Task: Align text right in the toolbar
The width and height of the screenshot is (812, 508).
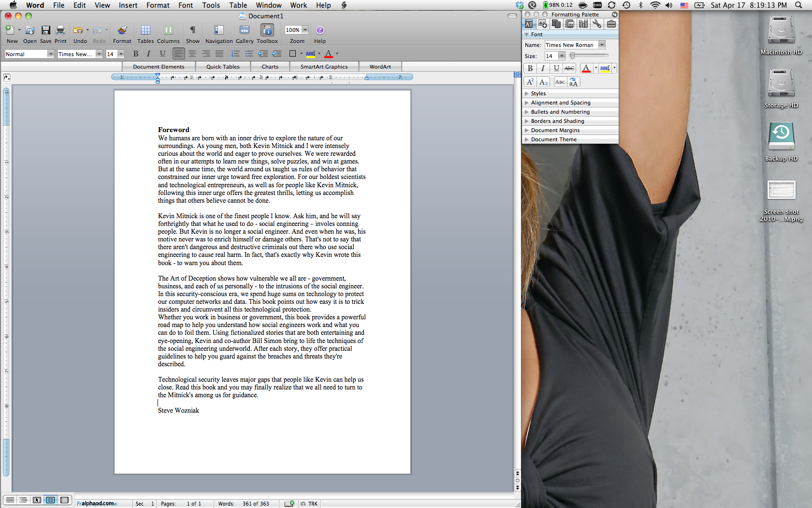Action: tap(206, 54)
